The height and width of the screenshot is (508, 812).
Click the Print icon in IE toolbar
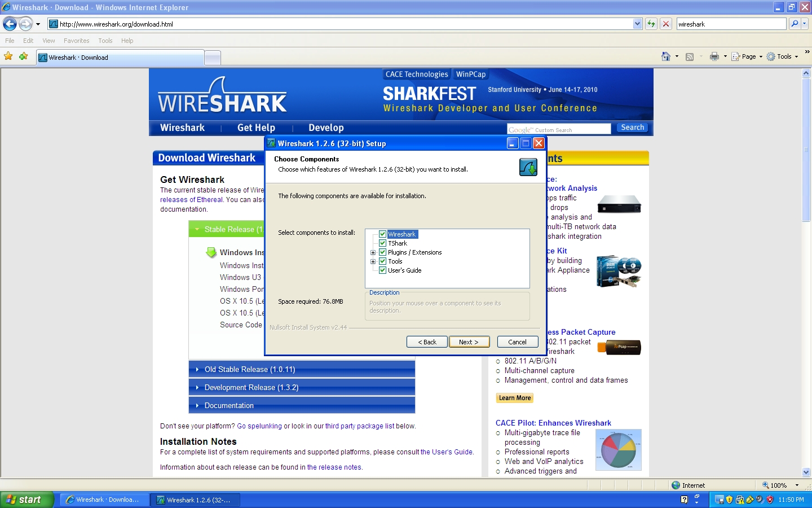click(714, 56)
